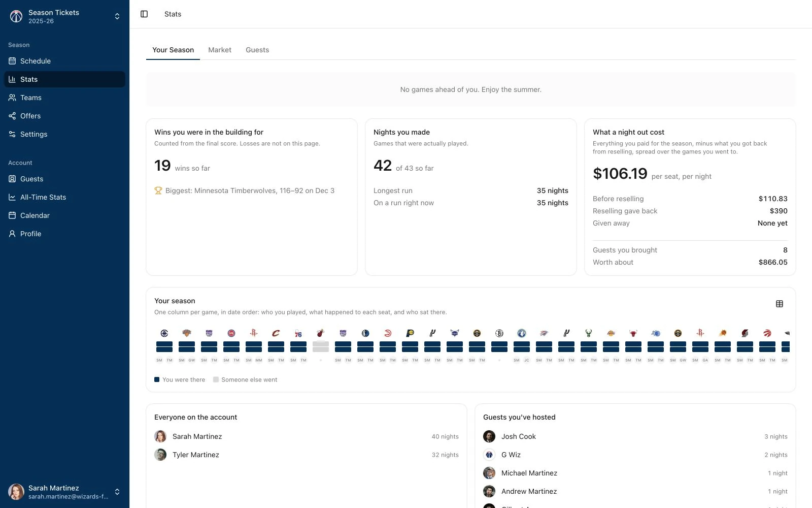The image size is (812, 508).
Task: Click the gray seat bars under the Heat game
Action: (321, 347)
